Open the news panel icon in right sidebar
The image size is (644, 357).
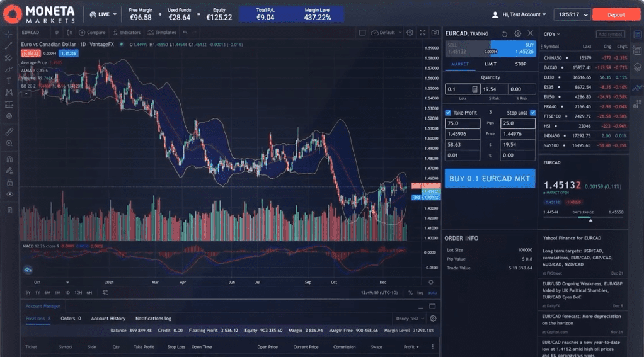pos(638,51)
